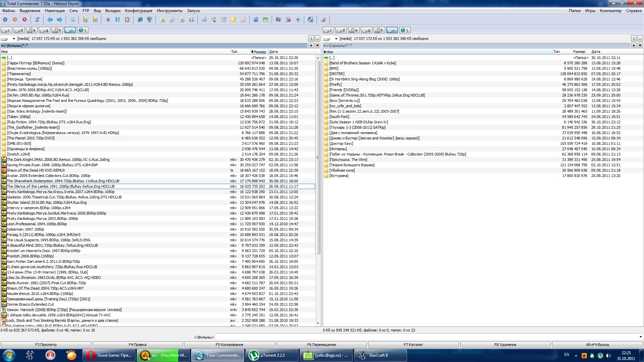
Task: Click the green drive toolbar icon
Action: (266, 20)
